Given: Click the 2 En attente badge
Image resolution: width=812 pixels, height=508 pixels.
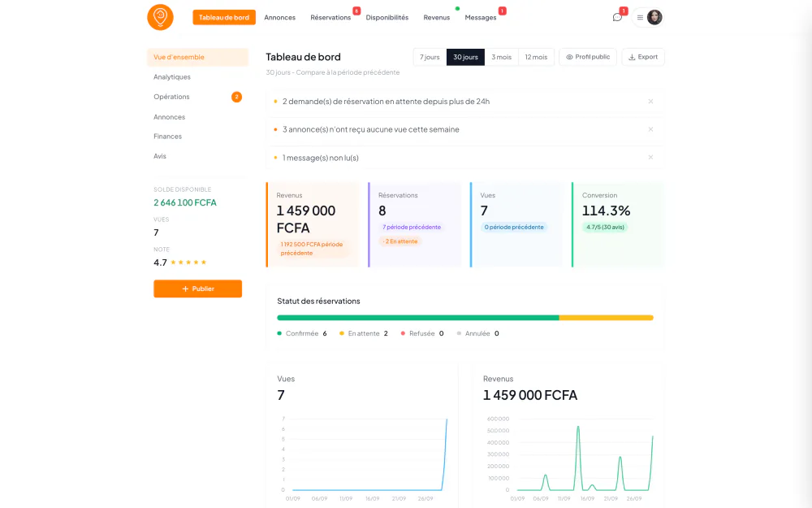Looking at the screenshot, I should (400, 241).
